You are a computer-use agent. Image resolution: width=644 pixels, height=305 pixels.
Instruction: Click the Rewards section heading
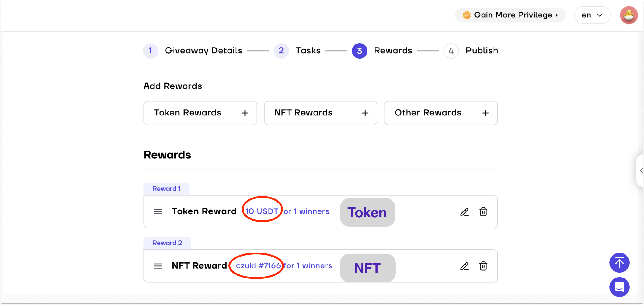pyautogui.click(x=167, y=155)
